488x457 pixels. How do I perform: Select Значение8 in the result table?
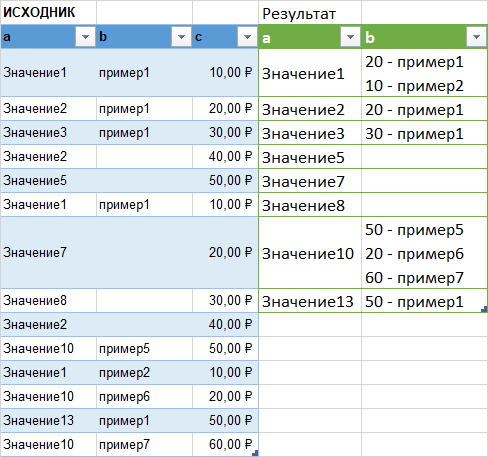tap(310, 205)
